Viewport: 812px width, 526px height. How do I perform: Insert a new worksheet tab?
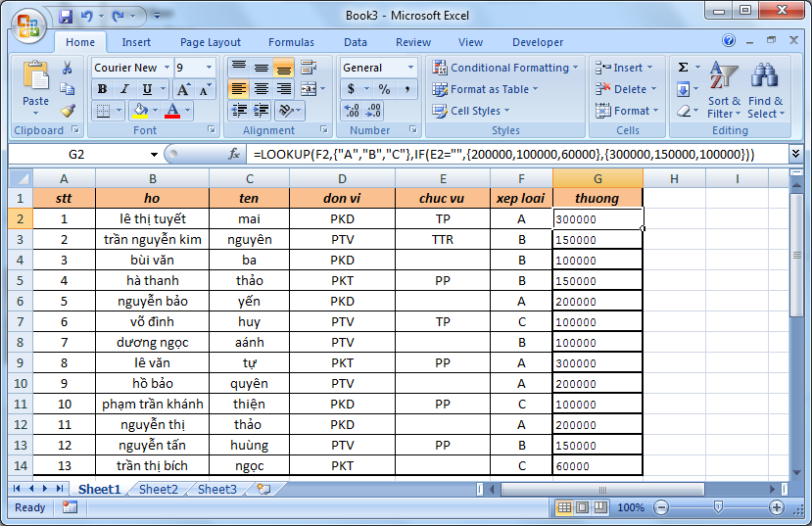[x=263, y=489]
